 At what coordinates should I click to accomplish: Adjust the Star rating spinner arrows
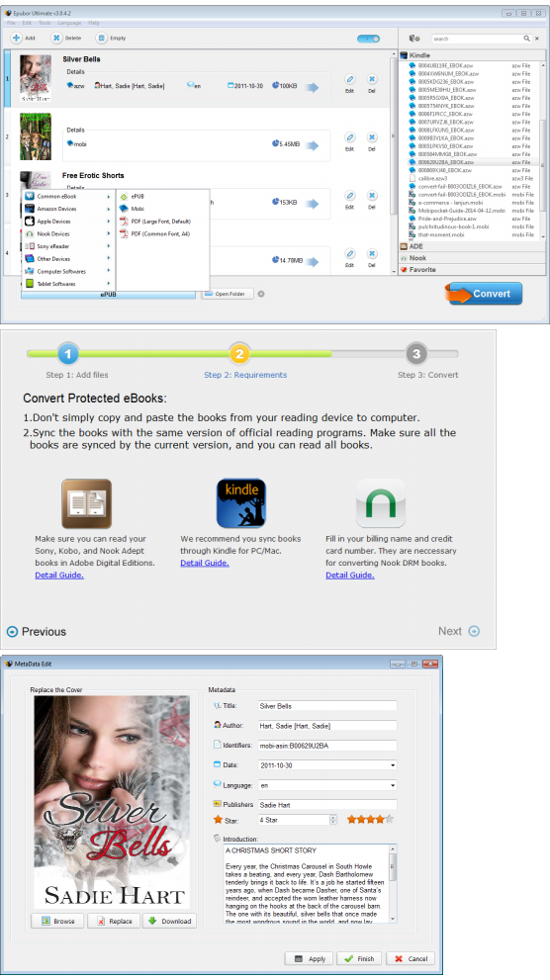tap(333, 820)
